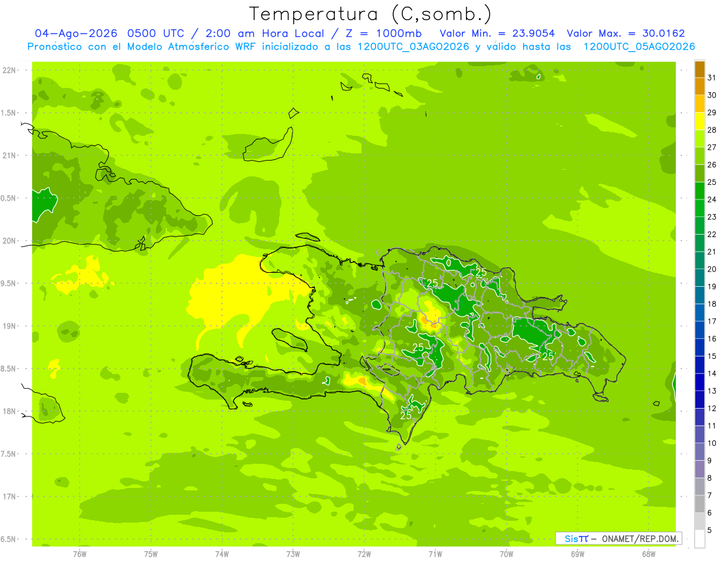Click the colorbar value "20"
The height and width of the screenshot is (562, 728).
pyautogui.click(x=712, y=269)
